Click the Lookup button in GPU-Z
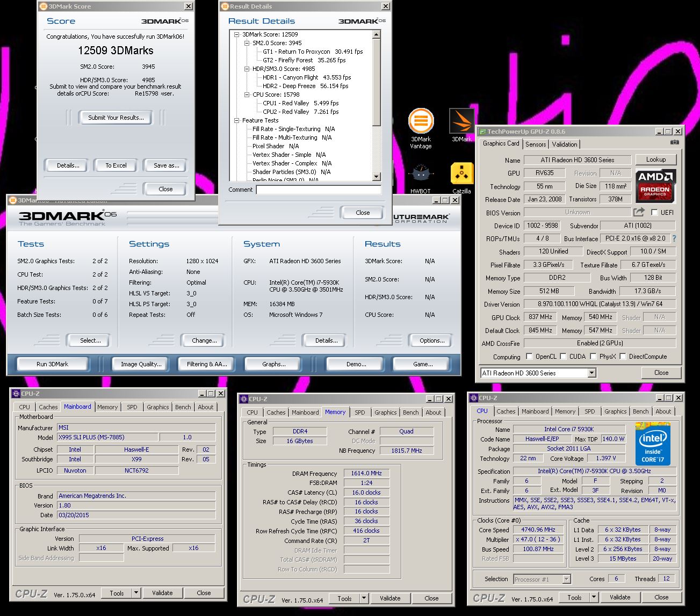700x616 pixels. pos(656,160)
